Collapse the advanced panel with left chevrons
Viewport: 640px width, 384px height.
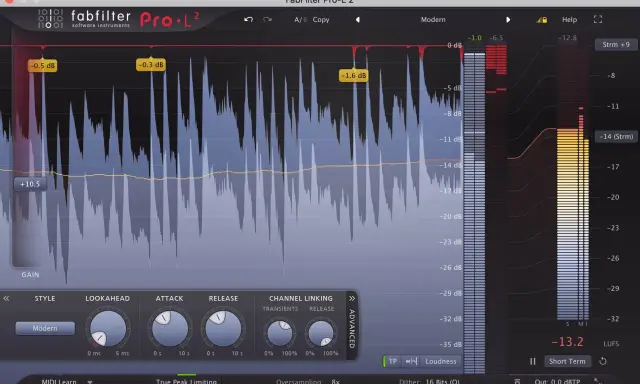6,298
